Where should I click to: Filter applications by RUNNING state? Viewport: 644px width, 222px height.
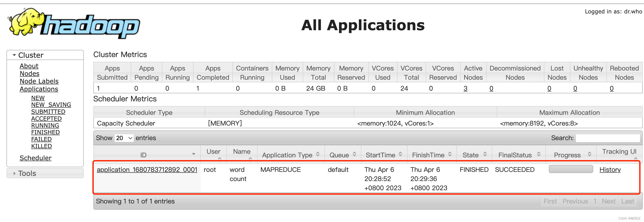coord(45,125)
